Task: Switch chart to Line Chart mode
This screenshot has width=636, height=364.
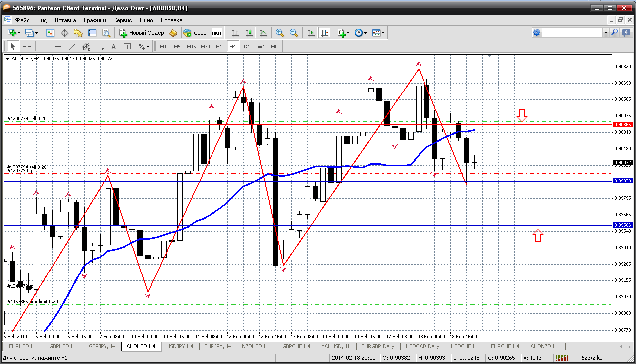Action: tap(263, 33)
